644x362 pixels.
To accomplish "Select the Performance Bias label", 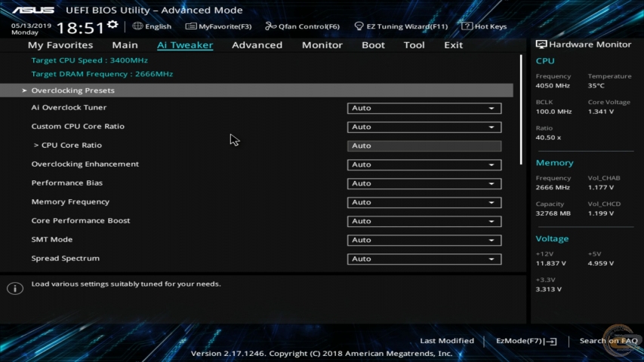I will pos(67,183).
